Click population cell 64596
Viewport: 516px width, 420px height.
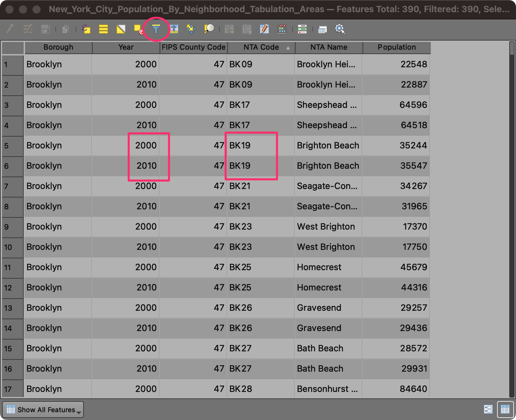point(396,105)
